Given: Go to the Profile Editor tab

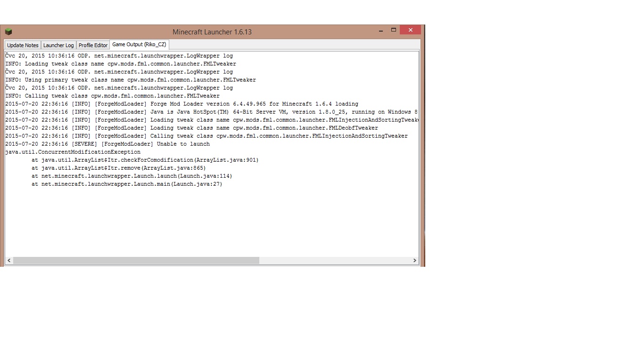Looking at the screenshot, I should click(93, 45).
